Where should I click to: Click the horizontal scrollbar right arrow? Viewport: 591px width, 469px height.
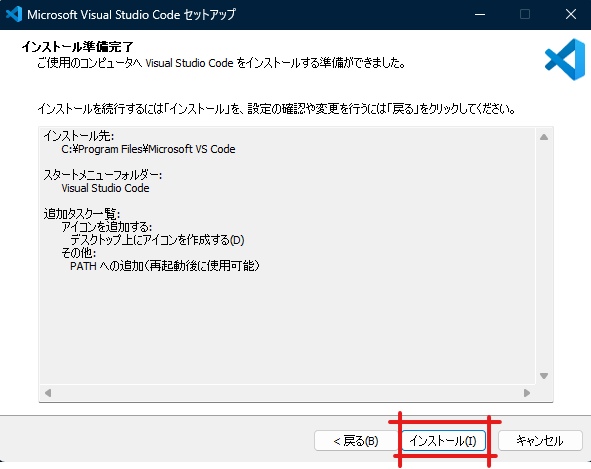pyautogui.click(x=527, y=393)
